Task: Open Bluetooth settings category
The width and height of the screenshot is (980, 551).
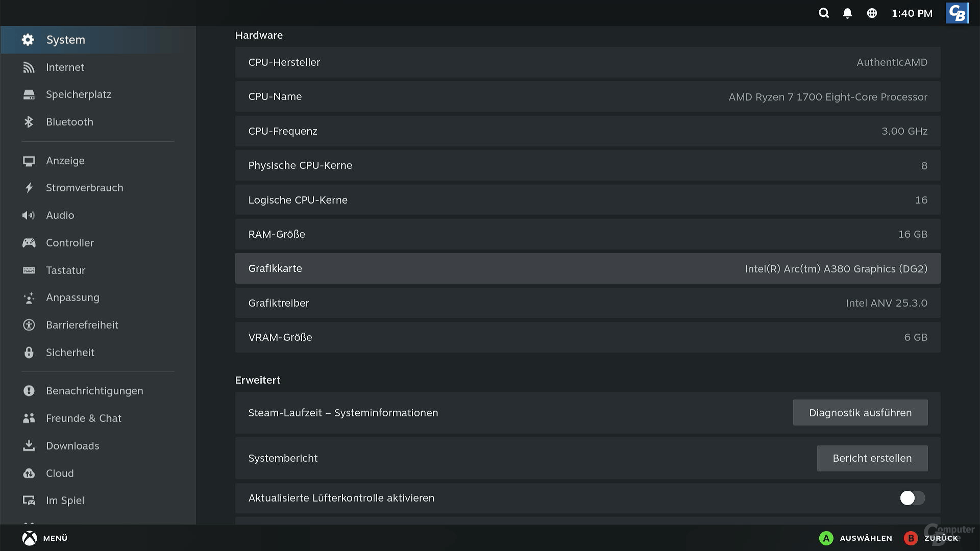Action: coord(98,122)
